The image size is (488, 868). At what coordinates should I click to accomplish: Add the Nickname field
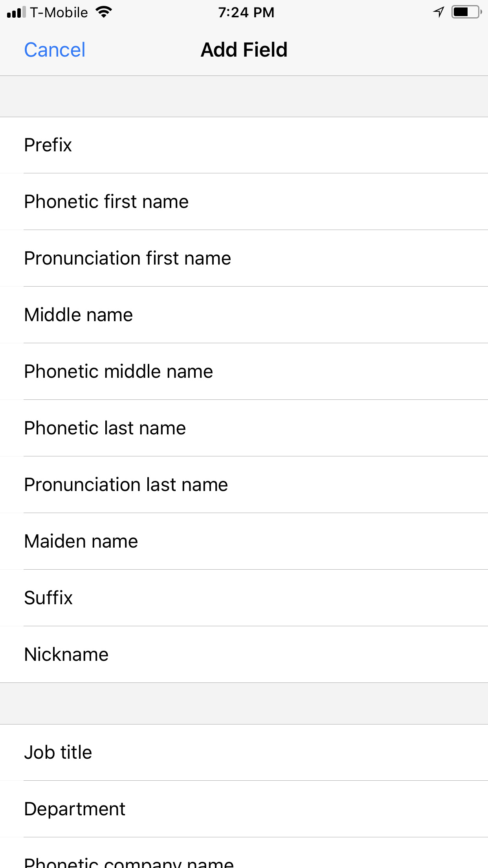(x=244, y=655)
